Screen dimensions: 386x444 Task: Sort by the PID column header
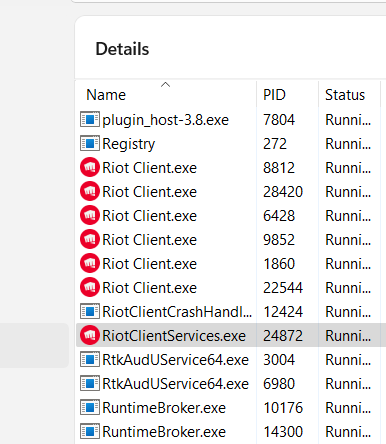(274, 95)
